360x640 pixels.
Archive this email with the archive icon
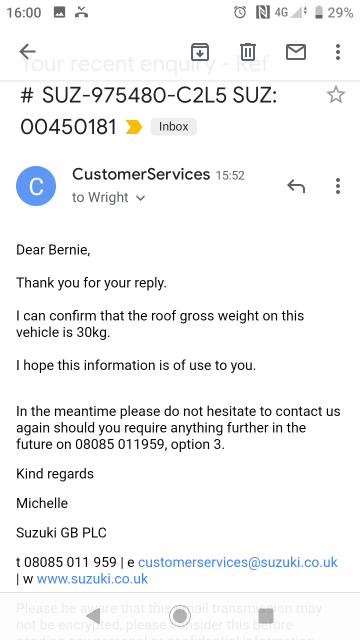[x=200, y=52]
